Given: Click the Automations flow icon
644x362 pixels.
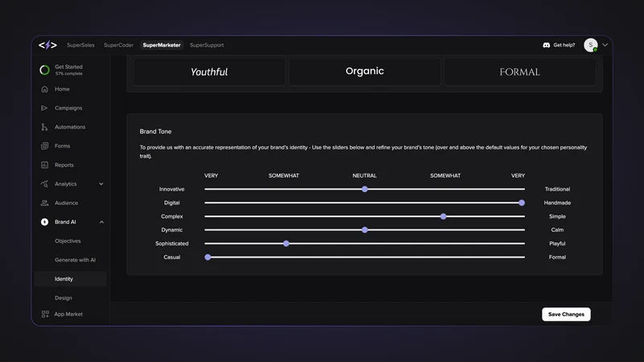Looking at the screenshot, I should pos(44,127).
